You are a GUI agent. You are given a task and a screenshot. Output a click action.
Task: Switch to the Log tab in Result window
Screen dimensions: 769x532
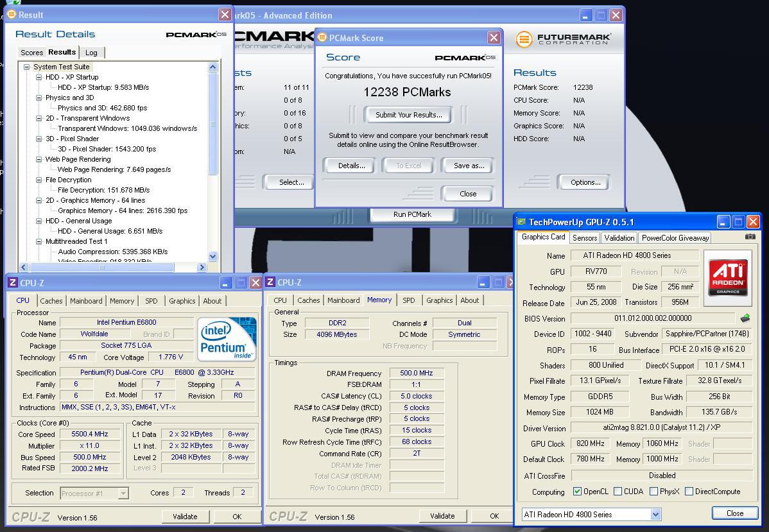(91, 53)
